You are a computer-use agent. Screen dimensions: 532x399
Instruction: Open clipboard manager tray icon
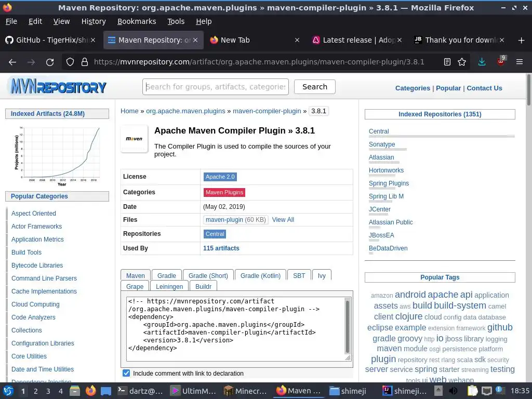472,391
